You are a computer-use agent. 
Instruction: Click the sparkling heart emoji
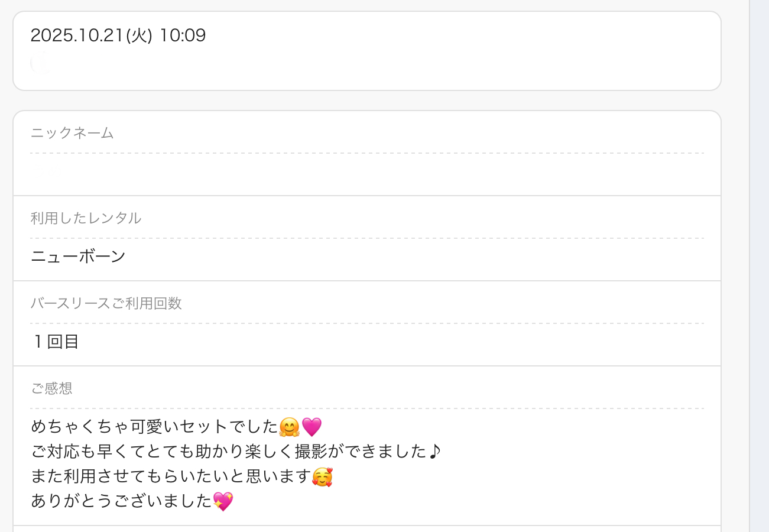(223, 502)
